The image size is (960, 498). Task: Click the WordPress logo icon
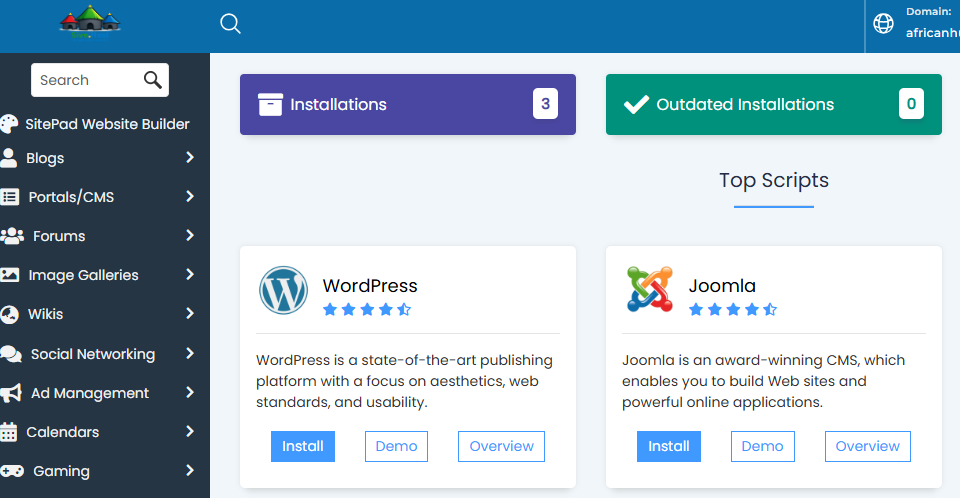click(x=283, y=290)
